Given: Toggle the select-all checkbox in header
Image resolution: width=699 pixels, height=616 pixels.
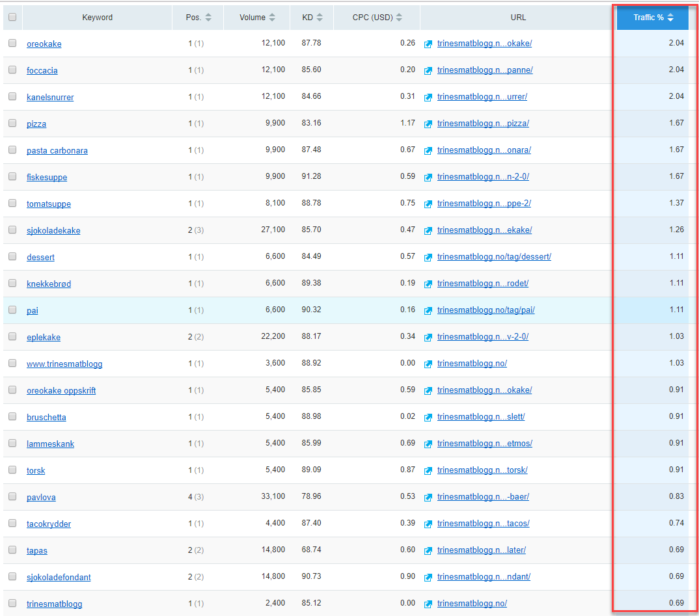Looking at the screenshot, I should (12, 17).
